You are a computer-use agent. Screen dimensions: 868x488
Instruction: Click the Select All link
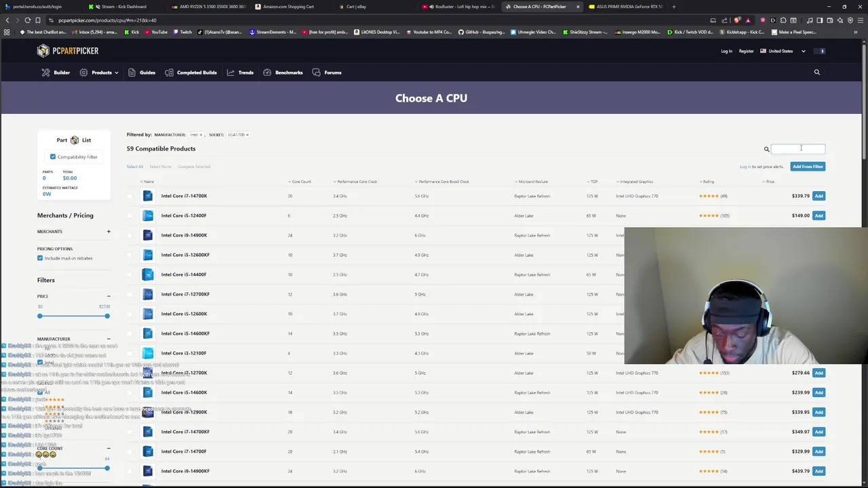click(x=135, y=167)
